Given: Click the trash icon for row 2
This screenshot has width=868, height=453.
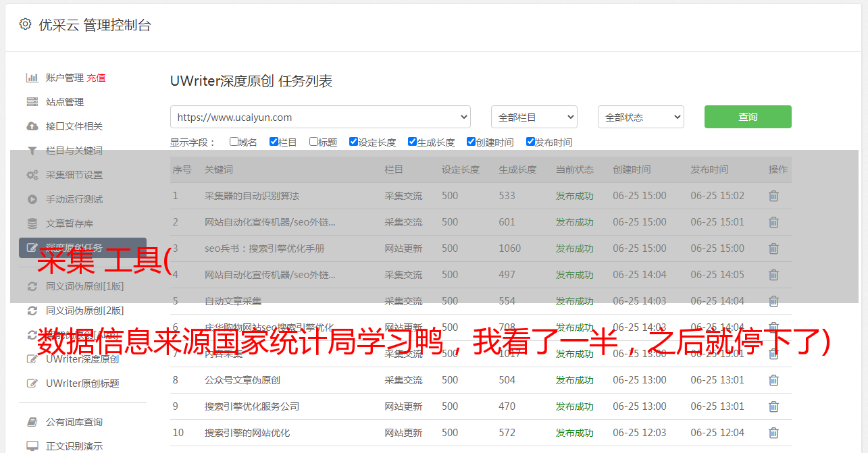Looking at the screenshot, I should 773,222.
